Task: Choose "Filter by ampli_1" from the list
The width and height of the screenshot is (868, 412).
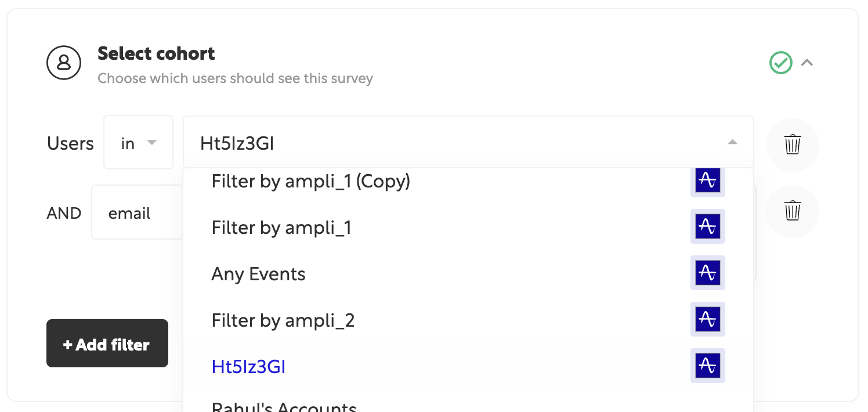Action: (x=281, y=227)
